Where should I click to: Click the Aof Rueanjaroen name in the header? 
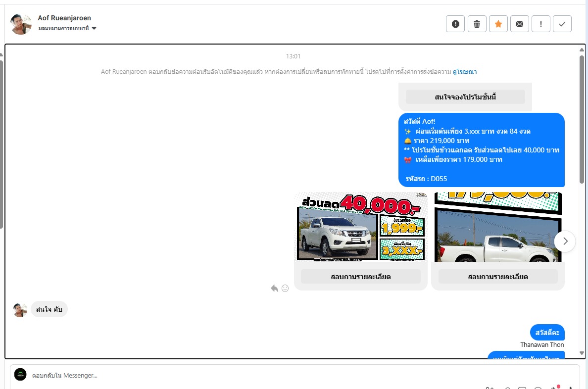pyautogui.click(x=64, y=18)
